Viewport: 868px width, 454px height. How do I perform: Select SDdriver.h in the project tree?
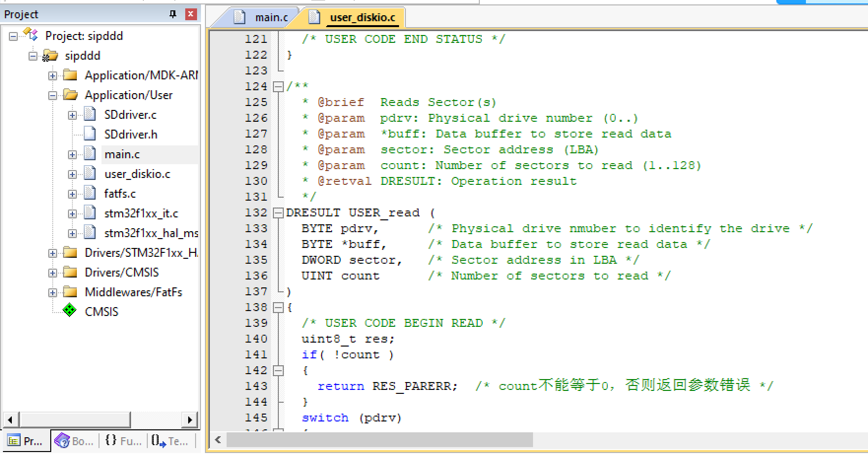131,135
